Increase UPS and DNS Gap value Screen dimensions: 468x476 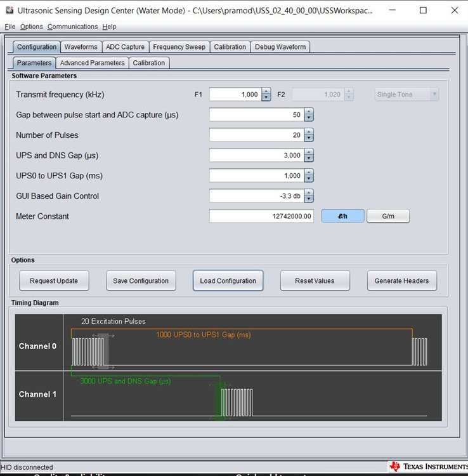(x=309, y=152)
